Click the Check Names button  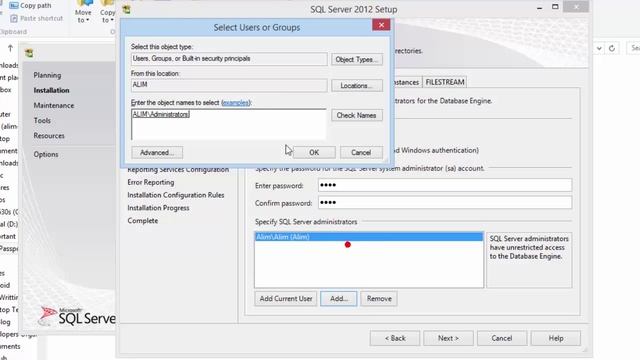[357, 116]
